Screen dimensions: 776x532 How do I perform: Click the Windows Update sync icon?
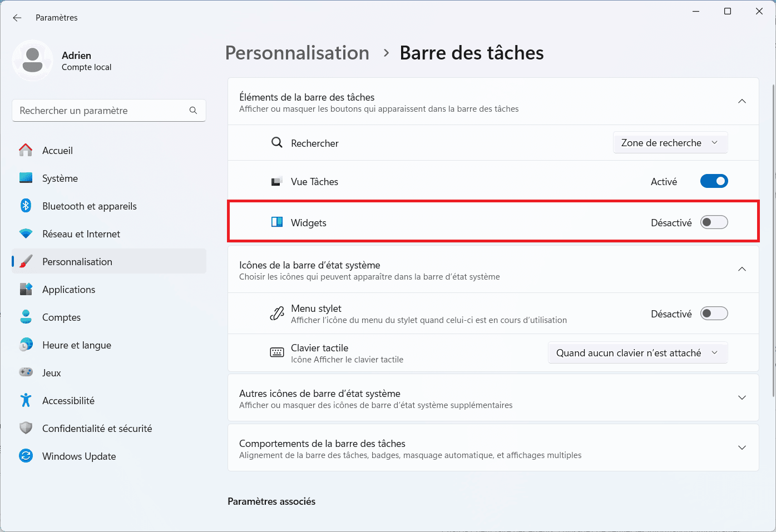click(x=26, y=456)
